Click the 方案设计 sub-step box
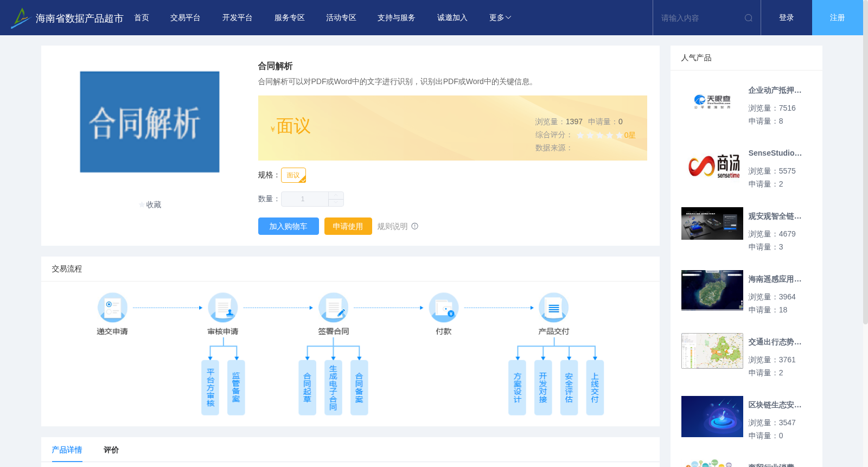The height and width of the screenshot is (467, 868). [517, 388]
